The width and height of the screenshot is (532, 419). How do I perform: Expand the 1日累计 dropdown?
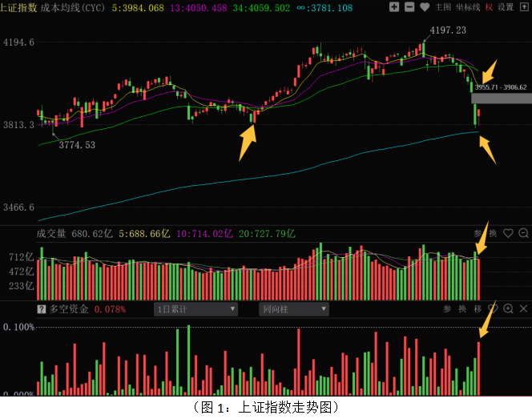pos(196,308)
